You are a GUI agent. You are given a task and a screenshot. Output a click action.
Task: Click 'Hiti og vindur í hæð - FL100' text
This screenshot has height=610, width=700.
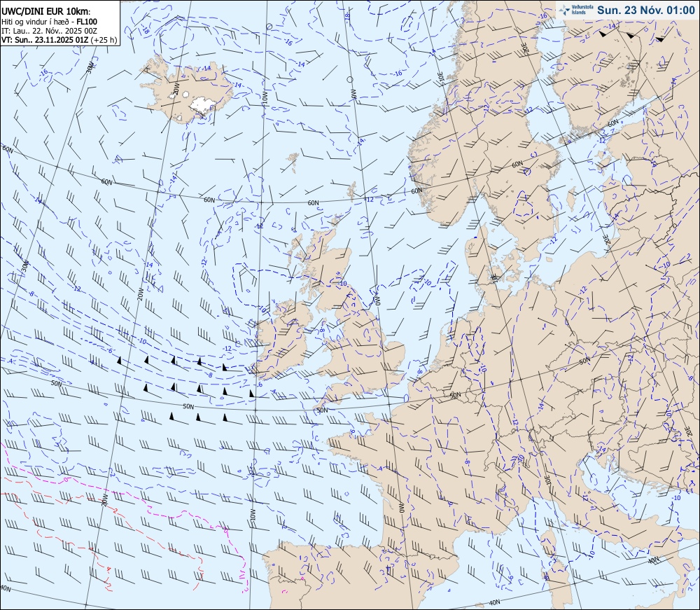(49, 22)
